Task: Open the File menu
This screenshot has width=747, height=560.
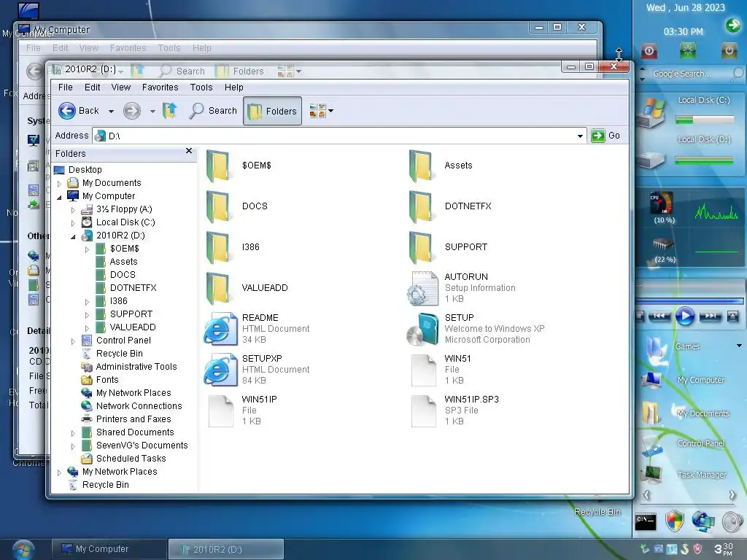Action: coord(65,87)
